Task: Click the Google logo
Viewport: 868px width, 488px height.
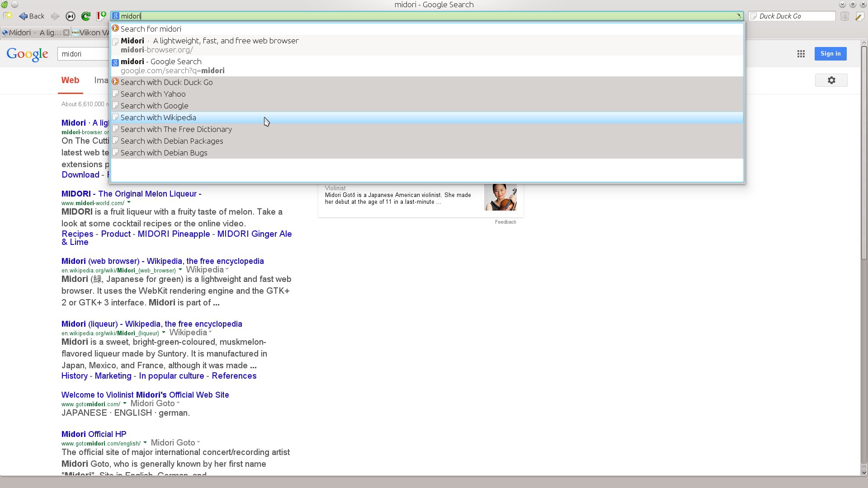Action: (x=28, y=54)
